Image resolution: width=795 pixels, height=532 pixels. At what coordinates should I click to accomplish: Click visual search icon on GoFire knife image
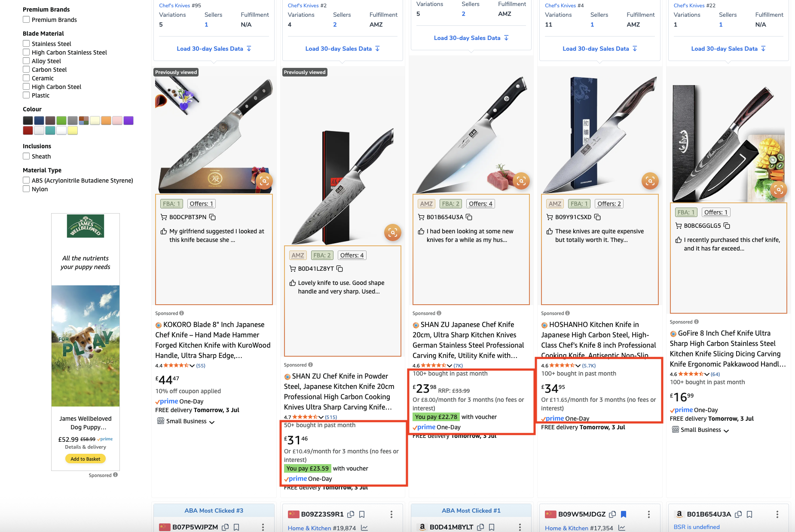(x=778, y=190)
